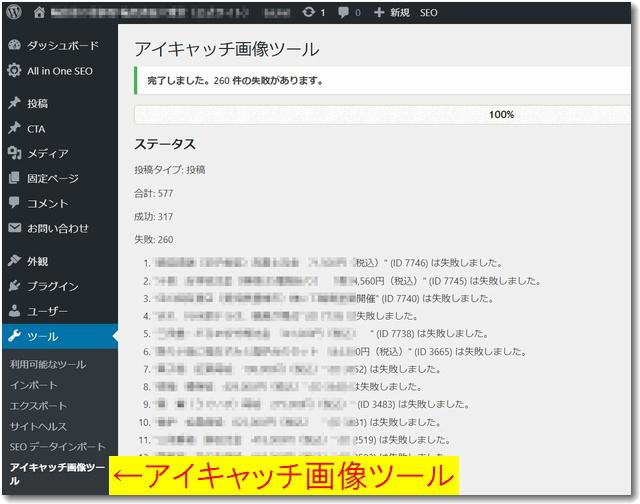The image size is (640, 504).
Task: Open 利用可能なツール submenu link
Action: pos(48,364)
